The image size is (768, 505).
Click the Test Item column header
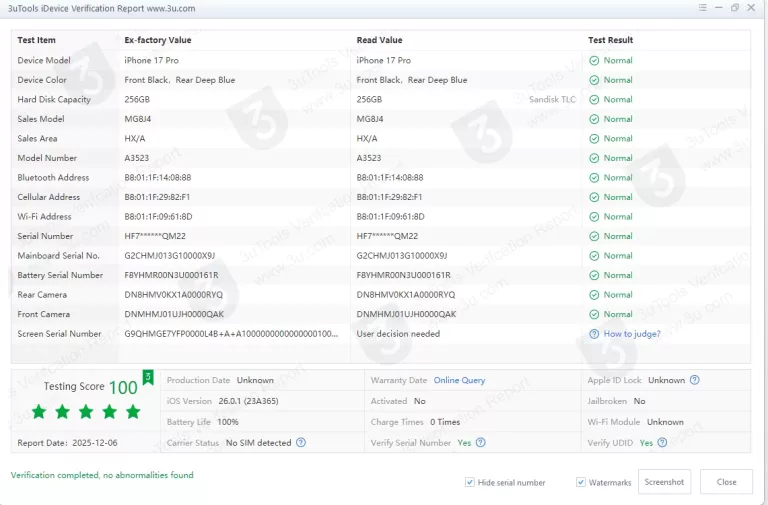37,40
